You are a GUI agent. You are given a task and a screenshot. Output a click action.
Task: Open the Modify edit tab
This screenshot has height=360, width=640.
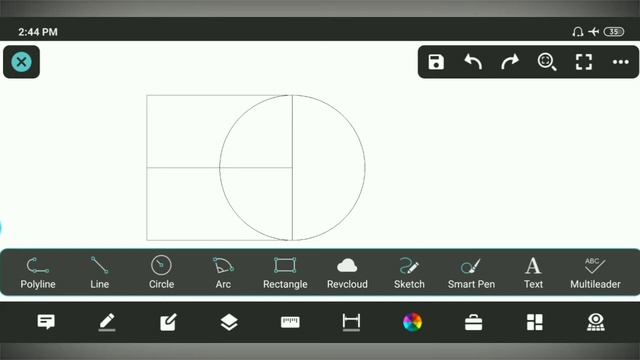click(x=168, y=322)
